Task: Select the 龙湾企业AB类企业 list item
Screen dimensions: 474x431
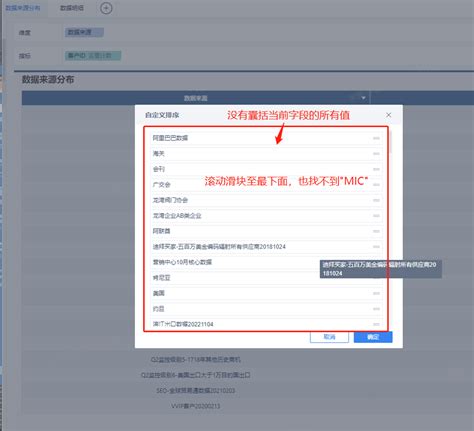Action: pos(266,216)
